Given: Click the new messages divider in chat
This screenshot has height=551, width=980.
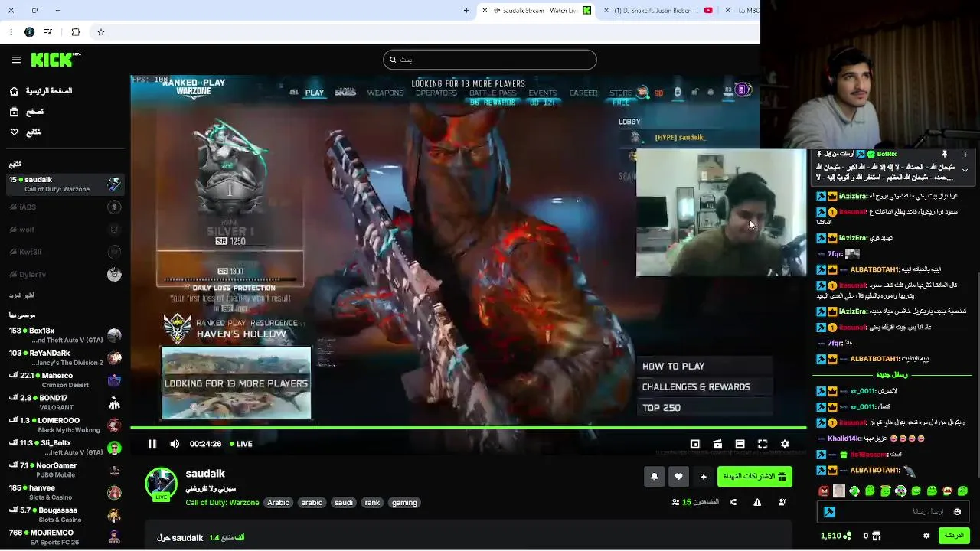Looking at the screenshot, I should (x=892, y=375).
